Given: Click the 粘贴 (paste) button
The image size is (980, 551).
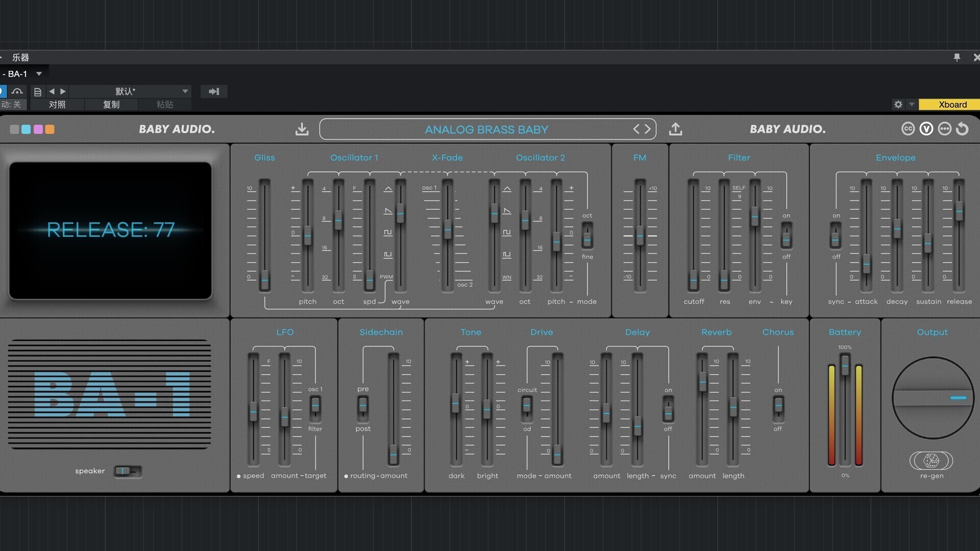Looking at the screenshot, I should coord(165,105).
